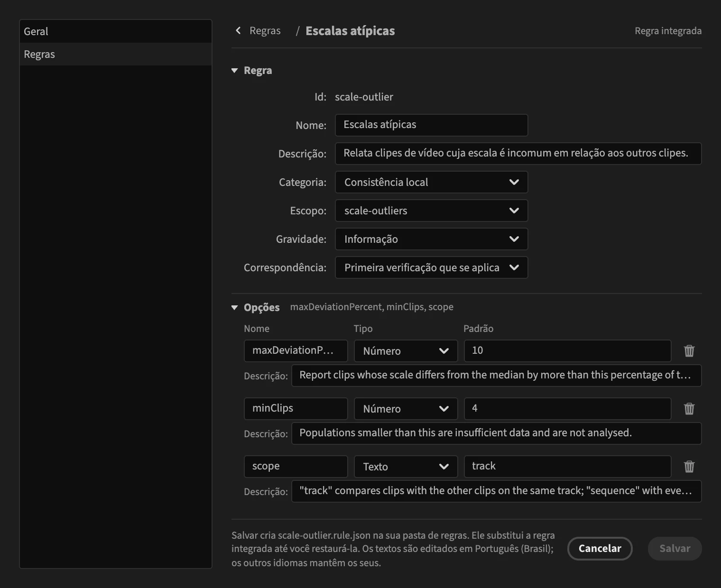Screen dimensions: 721x588
Task: Select Geral in the sidebar
Action: tap(115, 31)
